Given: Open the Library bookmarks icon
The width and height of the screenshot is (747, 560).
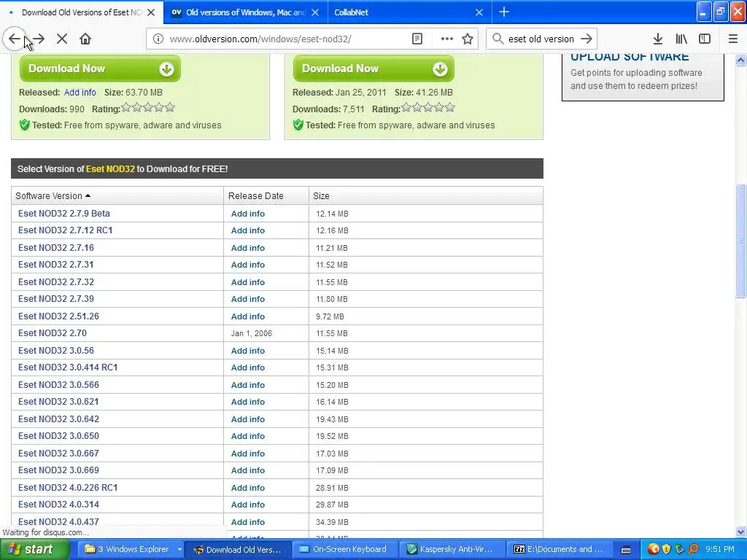Looking at the screenshot, I should click(x=681, y=39).
